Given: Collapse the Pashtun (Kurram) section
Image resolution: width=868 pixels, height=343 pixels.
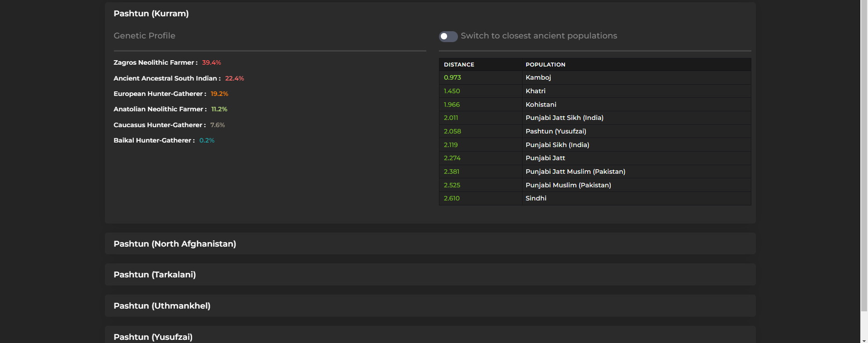Looking at the screenshot, I should pos(151,14).
